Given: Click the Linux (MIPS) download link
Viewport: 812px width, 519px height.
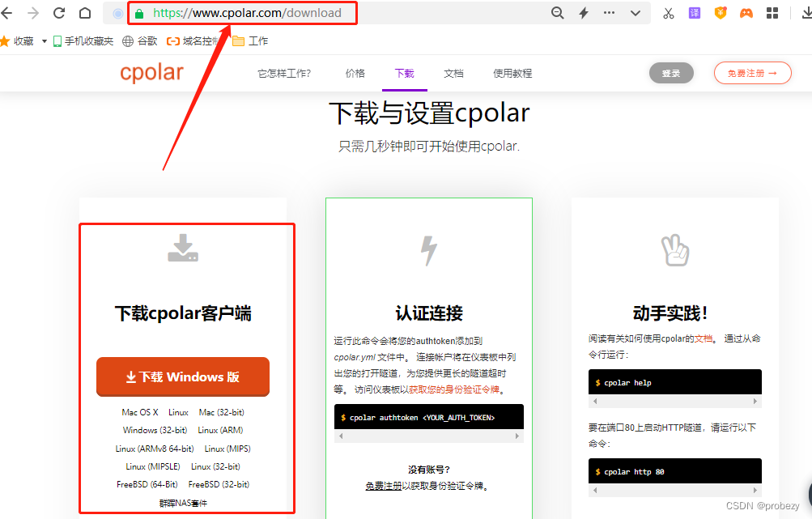Looking at the screenshot, I should click(227, 449).
